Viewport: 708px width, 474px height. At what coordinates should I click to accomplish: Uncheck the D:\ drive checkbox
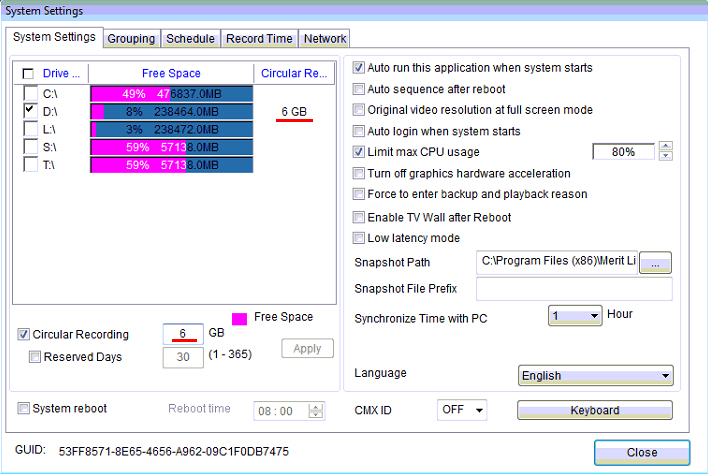pyautogui.click(x=31, y=111)
